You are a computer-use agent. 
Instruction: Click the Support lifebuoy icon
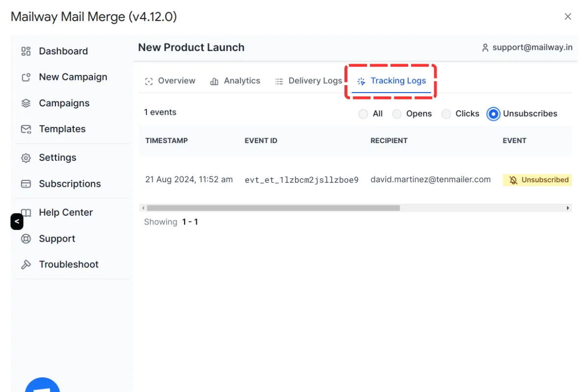click(x=26, y=239)
